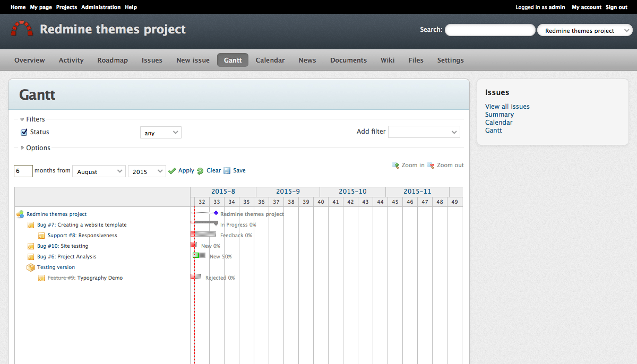Click the 2015-10 month header link
The height and width of the screenshot is (364, 637).
tap(352, 192)
